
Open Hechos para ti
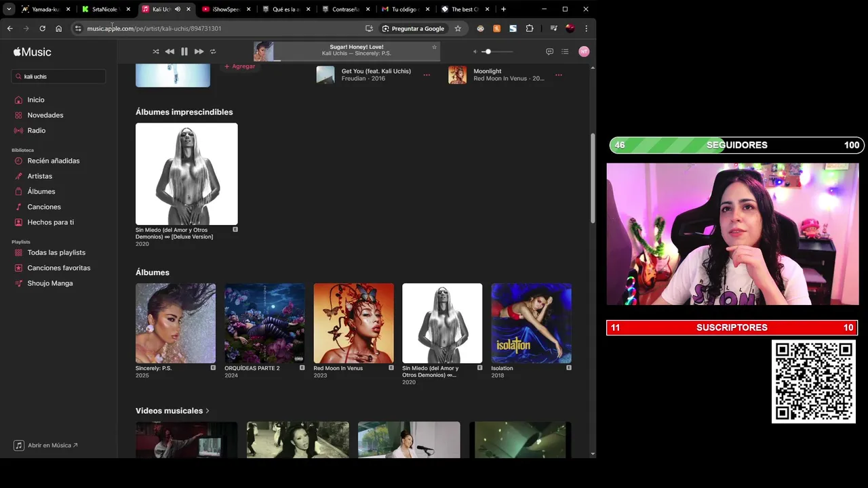click(50, 222)
